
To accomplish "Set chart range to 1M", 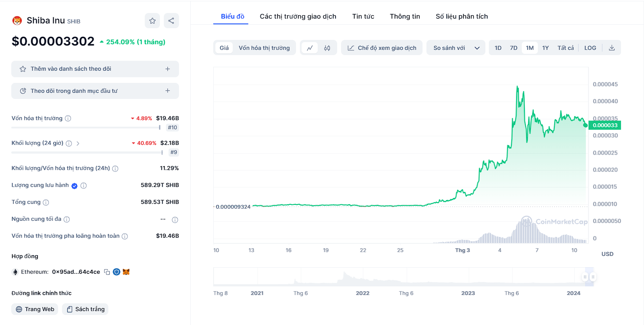I will pyautogui.click(x=530, y=48).
